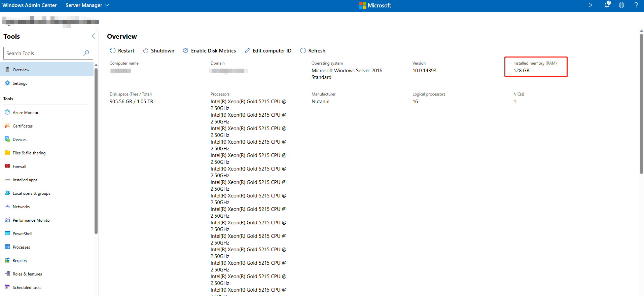Select the '128 GB' installed memory value

pos(521,71)
